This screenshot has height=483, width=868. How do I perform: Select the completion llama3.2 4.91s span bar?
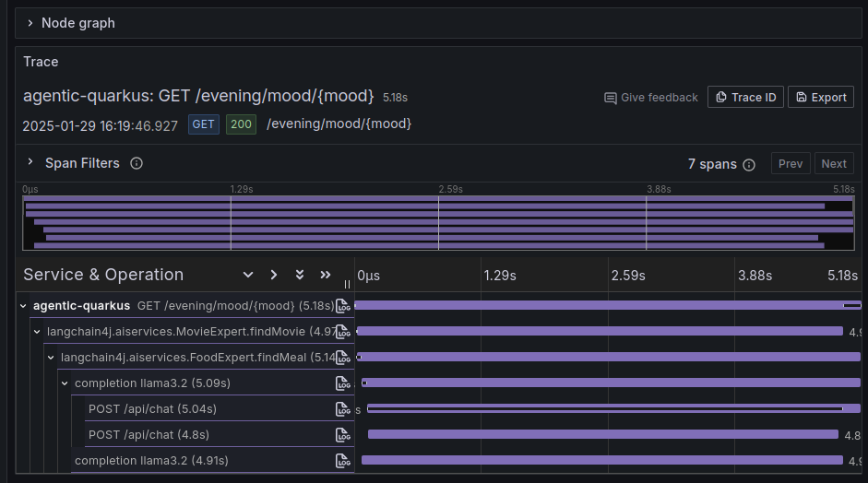[602, 460]
